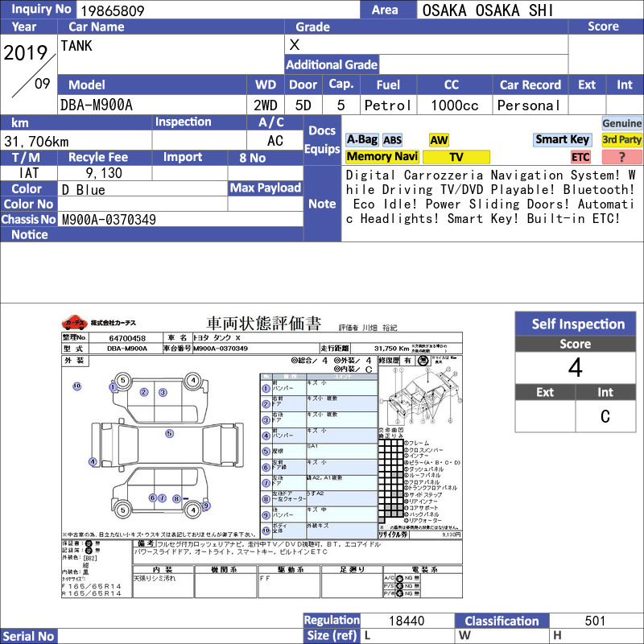Viewport: 644px width, 644px height.
Task: Click the AC air conditioning value
Action: tap(275, 141)
